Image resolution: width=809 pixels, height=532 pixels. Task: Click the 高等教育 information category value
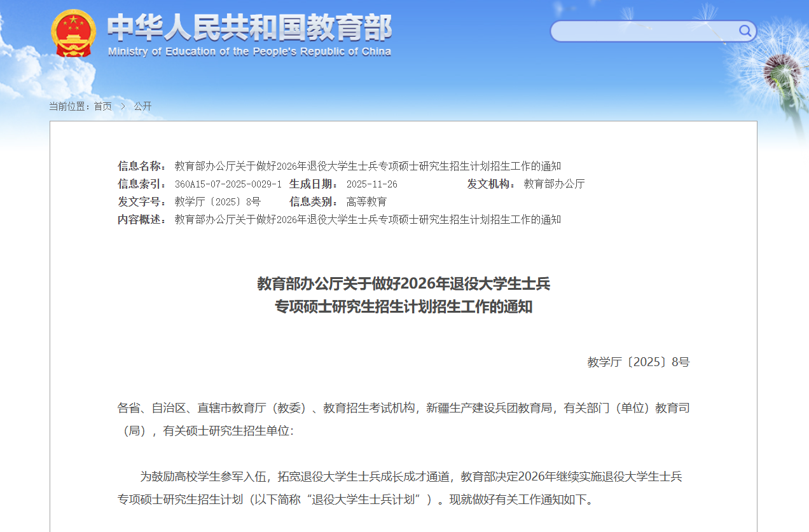366,202
